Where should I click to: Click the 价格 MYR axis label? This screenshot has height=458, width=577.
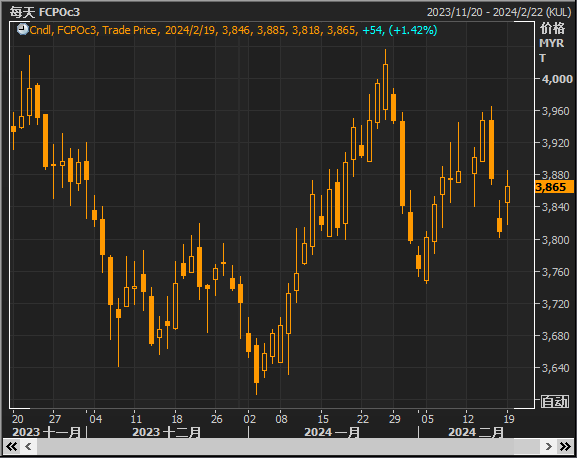552,36
